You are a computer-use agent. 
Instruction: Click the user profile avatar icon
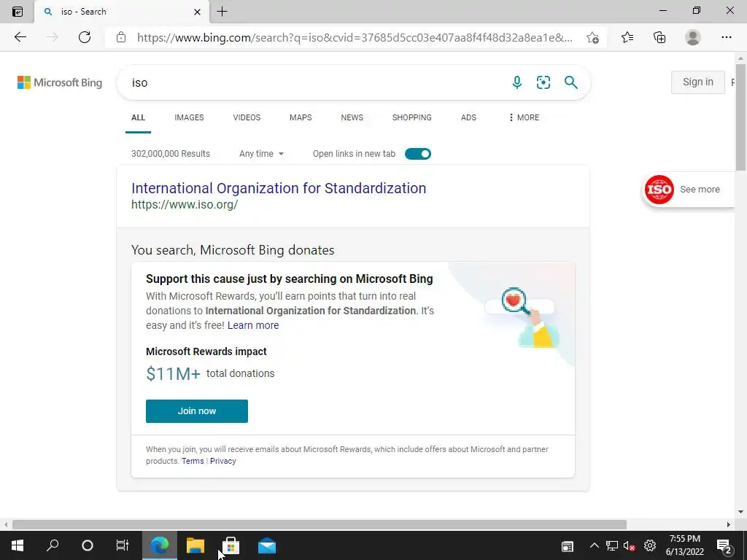point(693,37)
